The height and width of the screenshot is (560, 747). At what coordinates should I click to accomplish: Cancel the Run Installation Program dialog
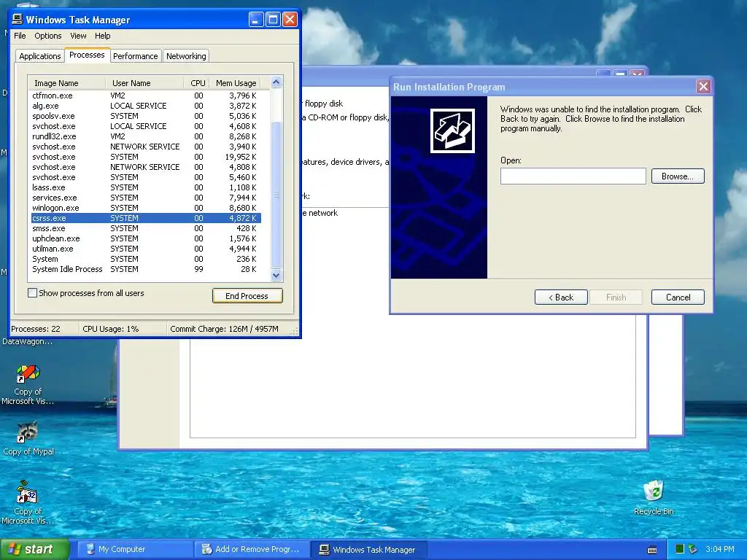678,297
